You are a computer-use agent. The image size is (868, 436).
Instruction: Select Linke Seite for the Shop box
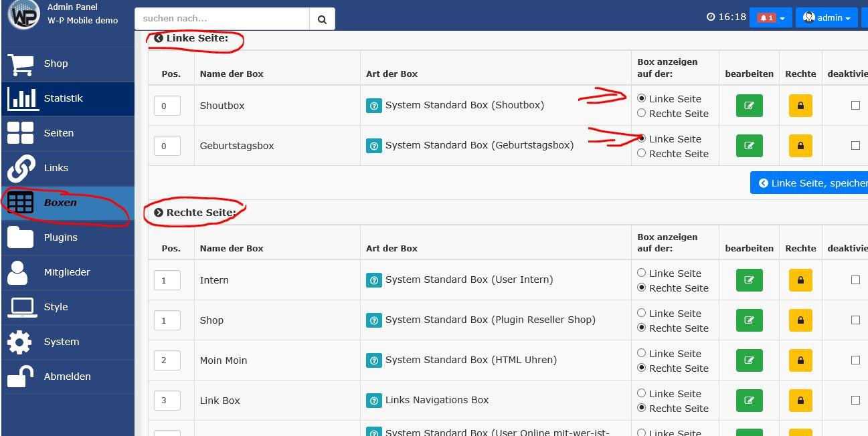642,313
